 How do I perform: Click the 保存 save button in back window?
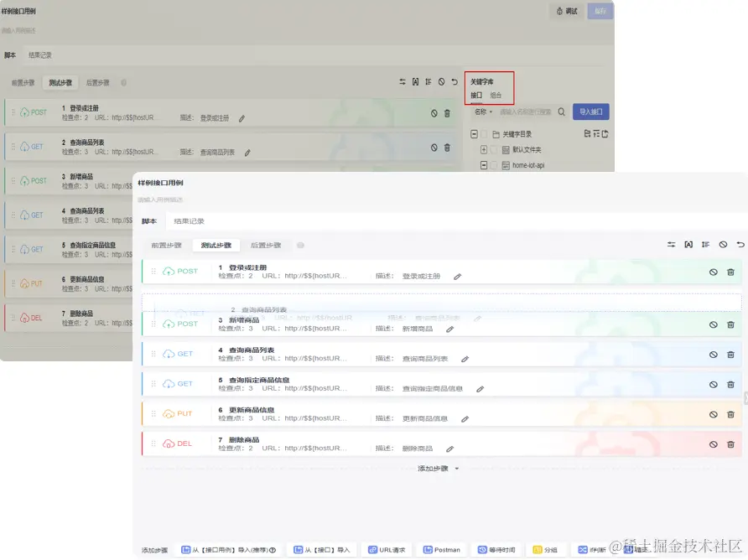pyautogui.click(x=600, y=11)
